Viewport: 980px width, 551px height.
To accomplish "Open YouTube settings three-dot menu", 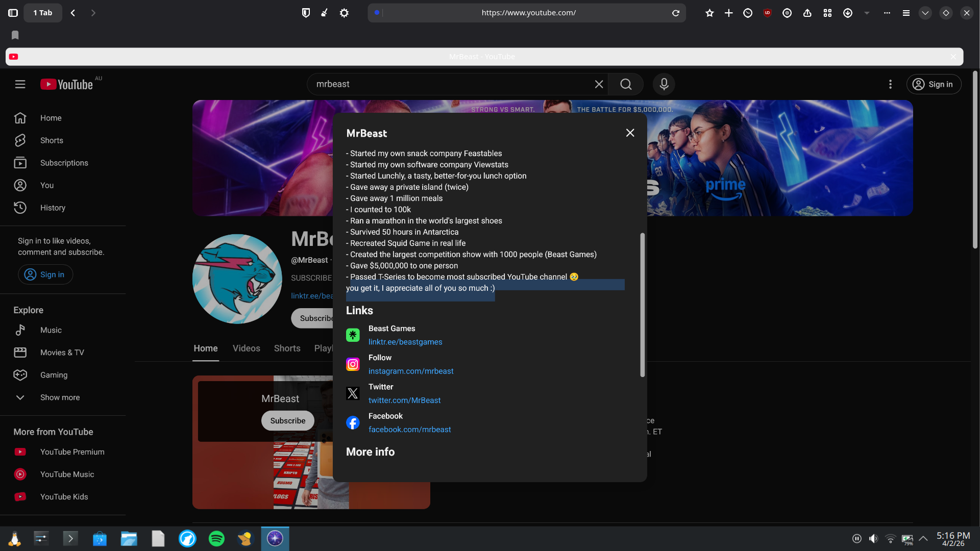I will [890, 84].
